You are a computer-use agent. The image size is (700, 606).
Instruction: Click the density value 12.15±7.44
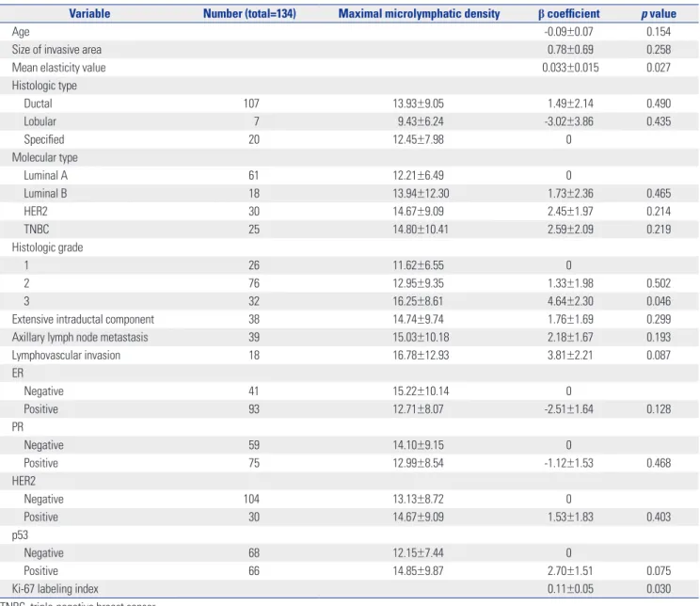click(x=419, y=553)
